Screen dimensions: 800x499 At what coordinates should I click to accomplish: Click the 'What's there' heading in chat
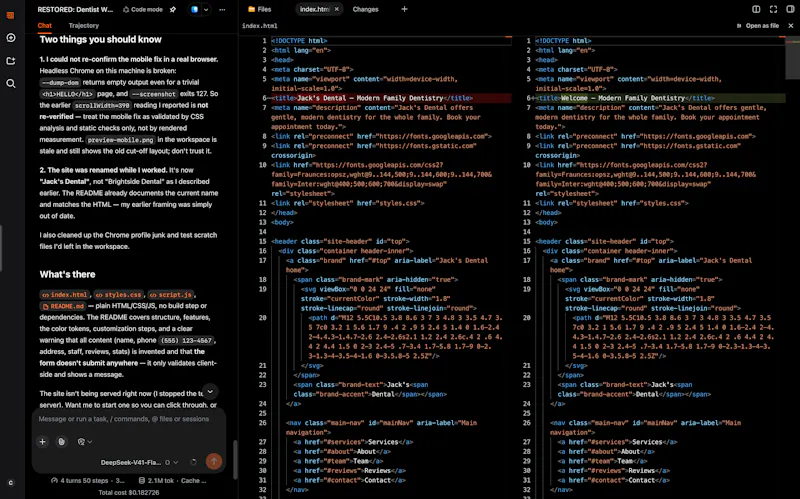click(x=67, y=275)
